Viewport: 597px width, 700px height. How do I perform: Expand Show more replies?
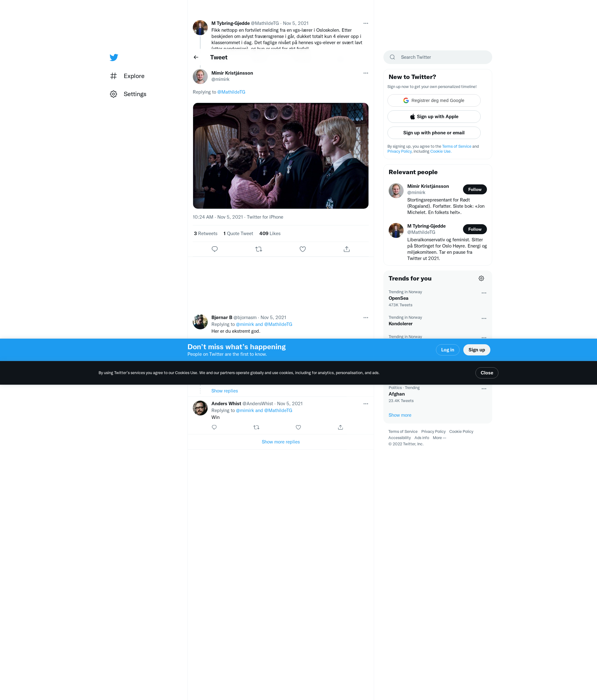coord(280,442)
